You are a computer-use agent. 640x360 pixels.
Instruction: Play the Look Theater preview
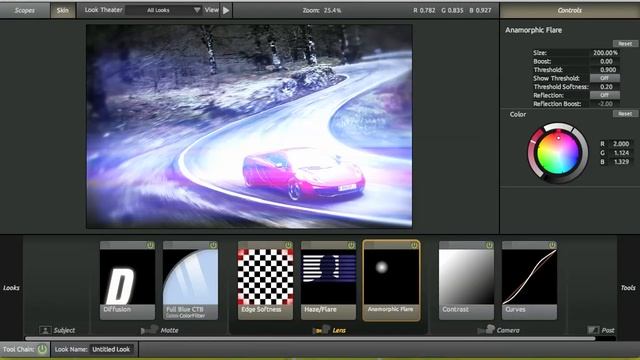click(226, 10)
